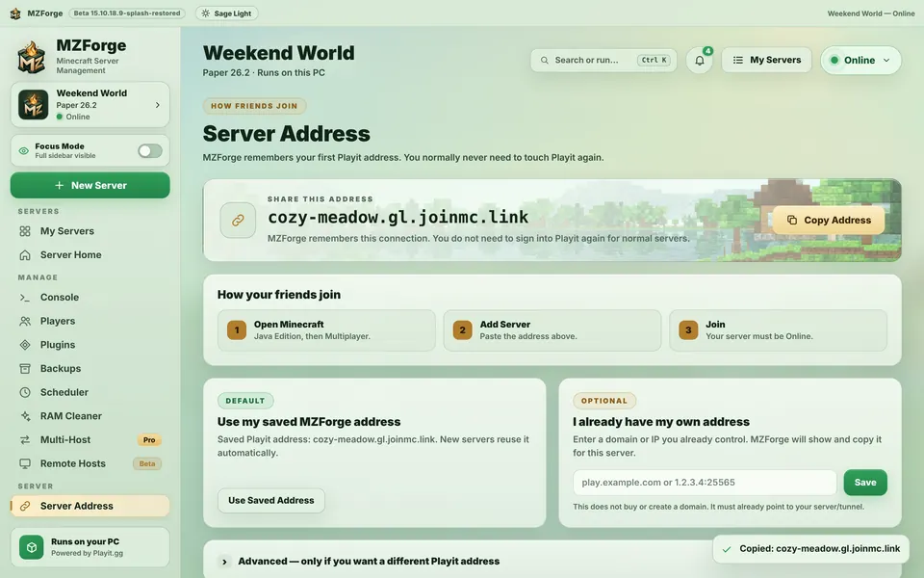Click the RAM Cleaner sparkle icon
924x578 pixels.
25,416
